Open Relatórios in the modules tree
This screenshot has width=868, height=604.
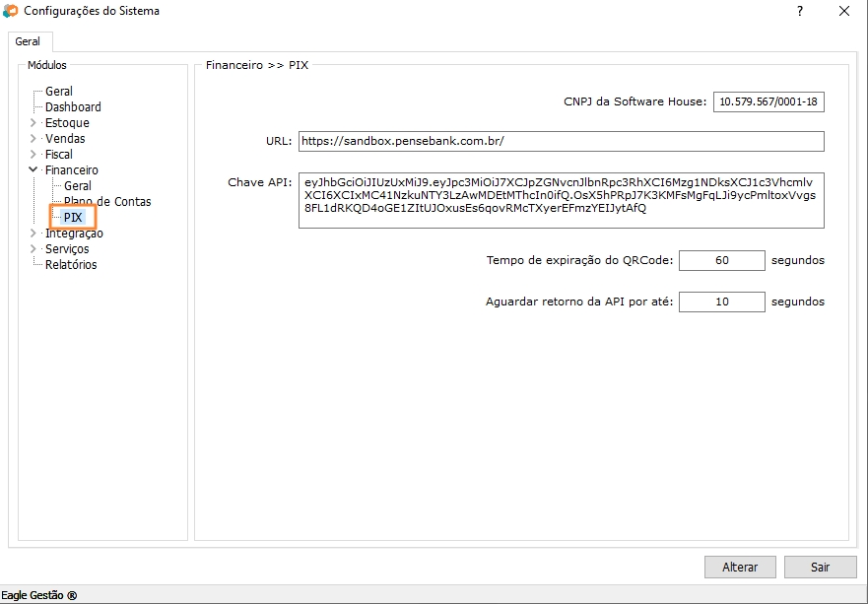pos(71,265)
